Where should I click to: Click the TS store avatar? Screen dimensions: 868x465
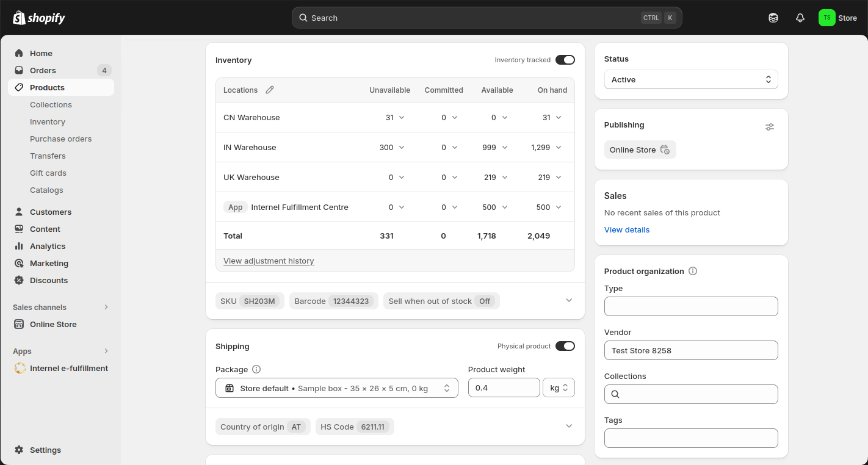(826, 18)
